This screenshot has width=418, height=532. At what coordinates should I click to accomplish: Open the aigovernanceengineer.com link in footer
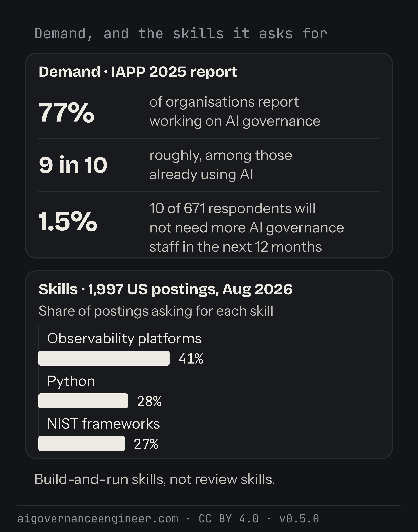(98, 519)
